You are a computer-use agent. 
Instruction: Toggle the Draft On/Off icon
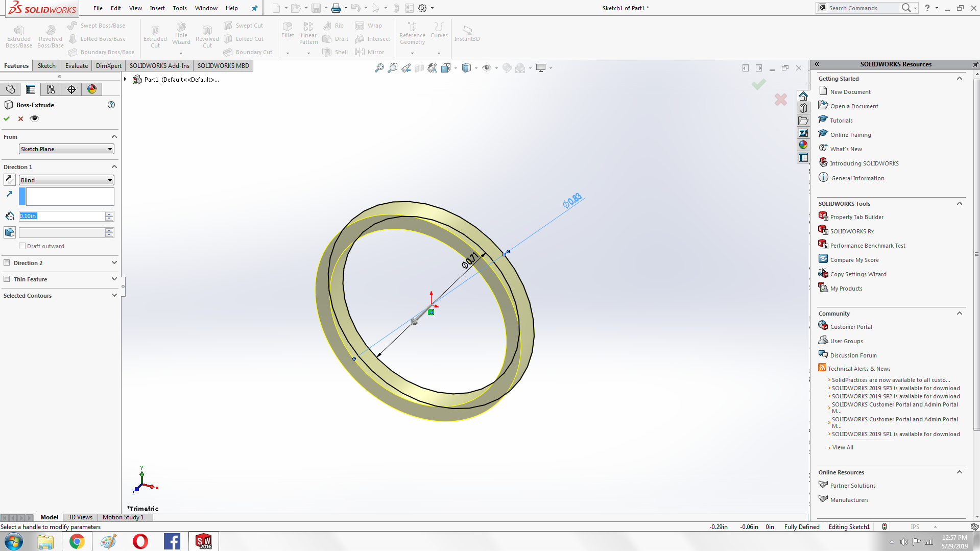pos(9,232)
